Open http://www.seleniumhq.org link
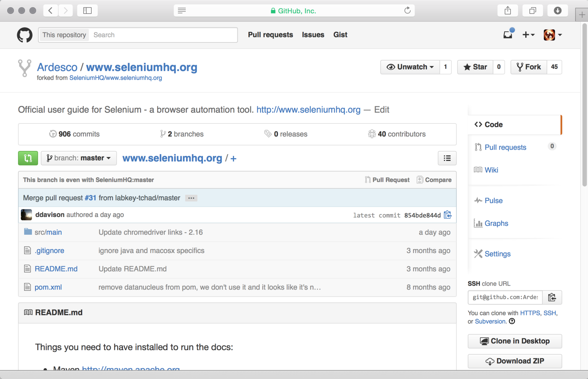This screenshot has width=588, height=379. click(x=308, y=110)
